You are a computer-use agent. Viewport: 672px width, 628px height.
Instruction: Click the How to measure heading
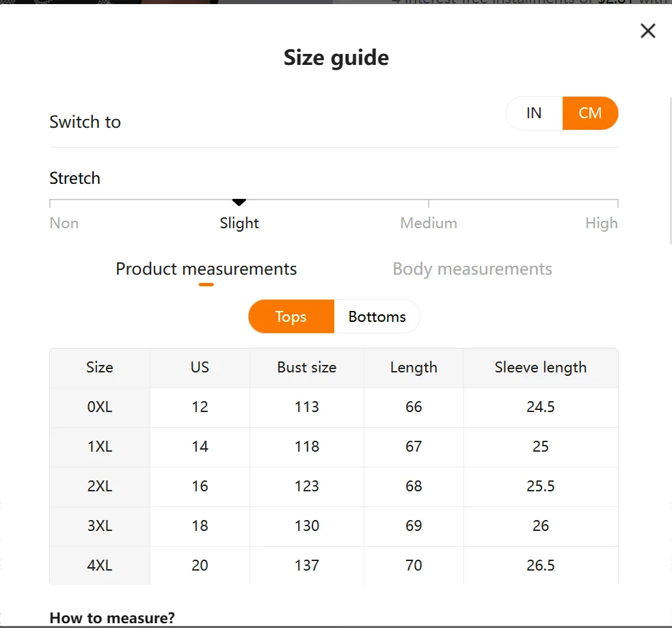pyautogui.click(x=112, y=618)
